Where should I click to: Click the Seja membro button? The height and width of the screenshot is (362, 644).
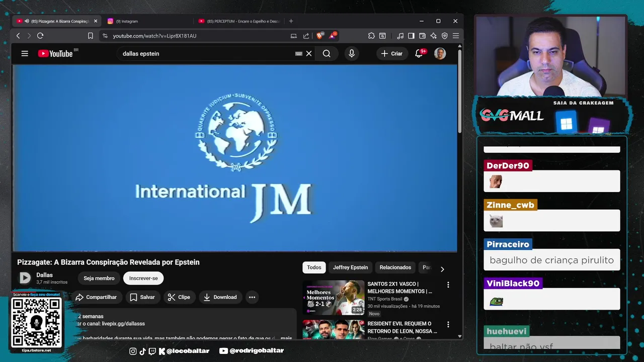point(99,278)
